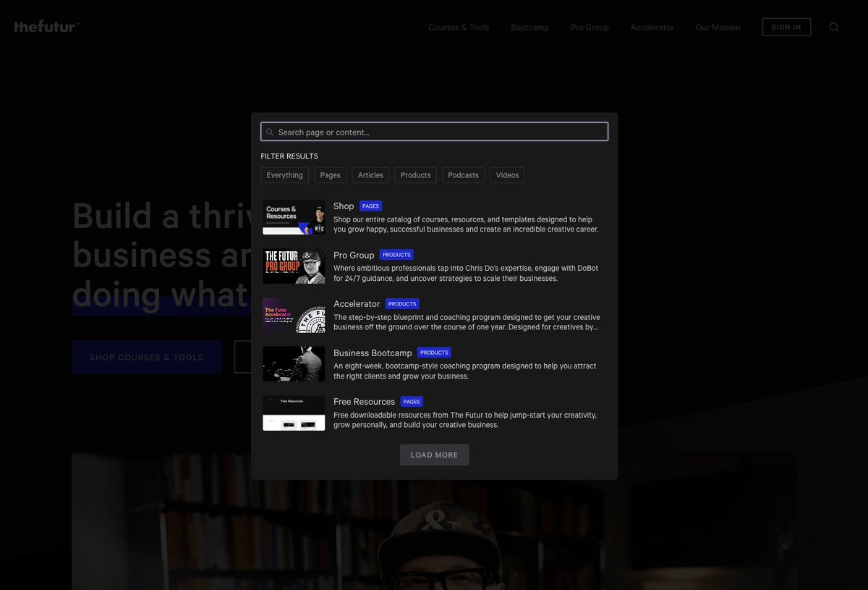Open Courses & Tools menu
Image resolution: width=868 pixels, height=590 pixels.
pyautogui.click(x=459, y=28)
